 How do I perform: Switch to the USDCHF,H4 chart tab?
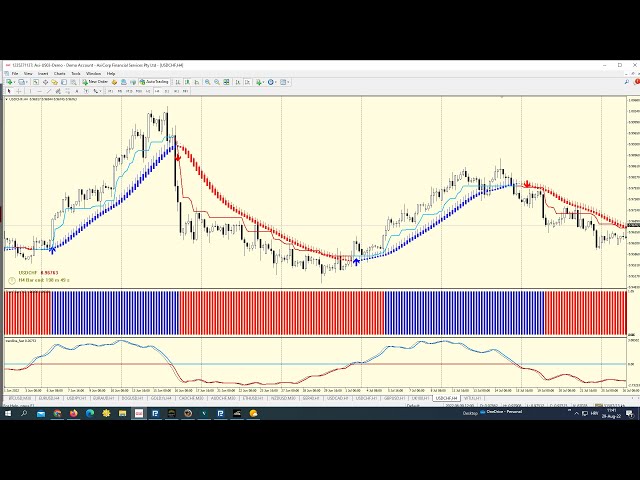(x=445, y=398)
